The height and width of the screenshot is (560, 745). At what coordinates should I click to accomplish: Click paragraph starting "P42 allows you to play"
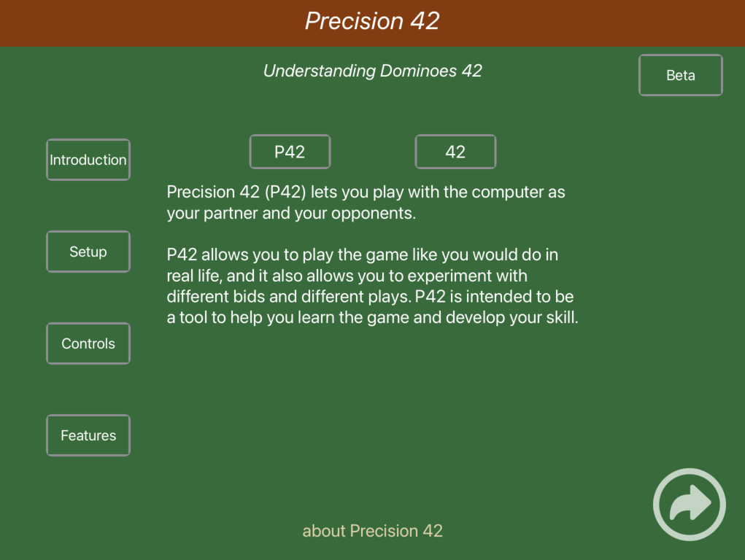372,287
